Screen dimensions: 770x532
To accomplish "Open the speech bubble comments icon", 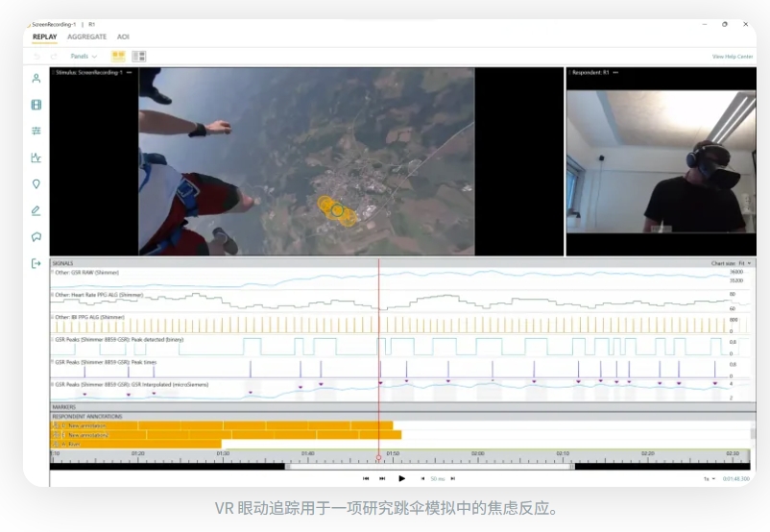I will (36, 236).
